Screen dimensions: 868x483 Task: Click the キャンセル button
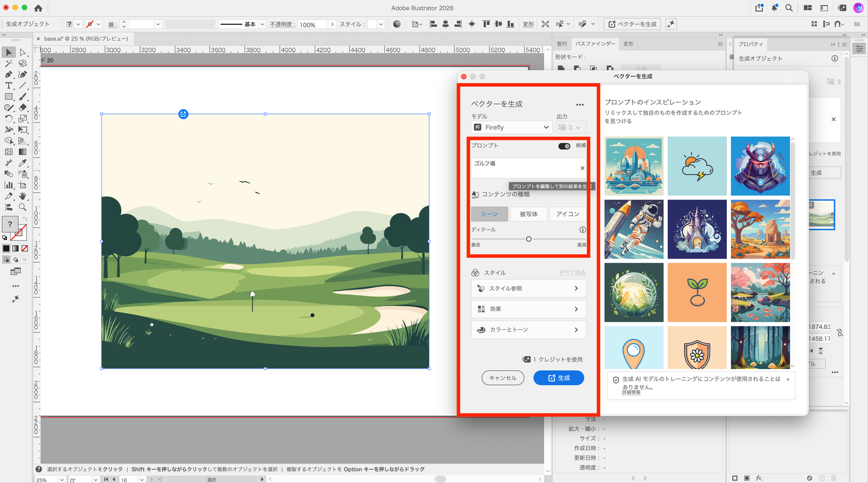coord(503,378)
